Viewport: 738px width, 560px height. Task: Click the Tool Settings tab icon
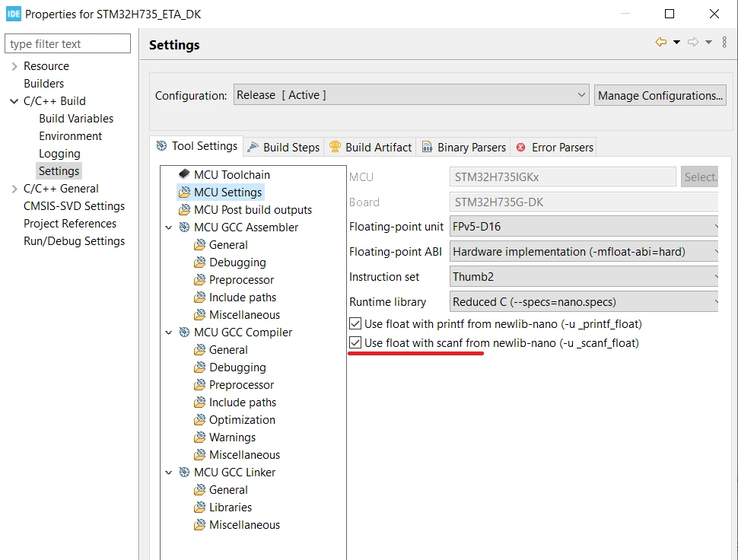click(161, 146)
